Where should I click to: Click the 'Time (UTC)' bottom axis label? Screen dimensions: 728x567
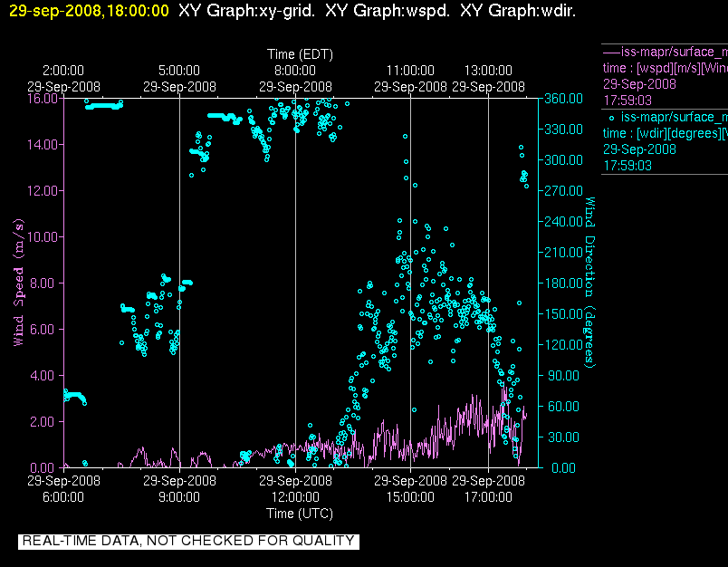click(x=300, y=514)
